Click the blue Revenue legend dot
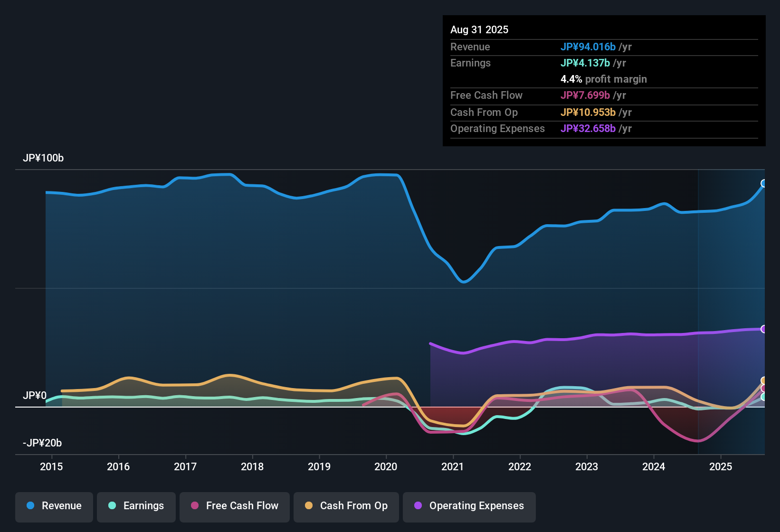This screenshot has height=532, width=780. click(x=30, y=506)
